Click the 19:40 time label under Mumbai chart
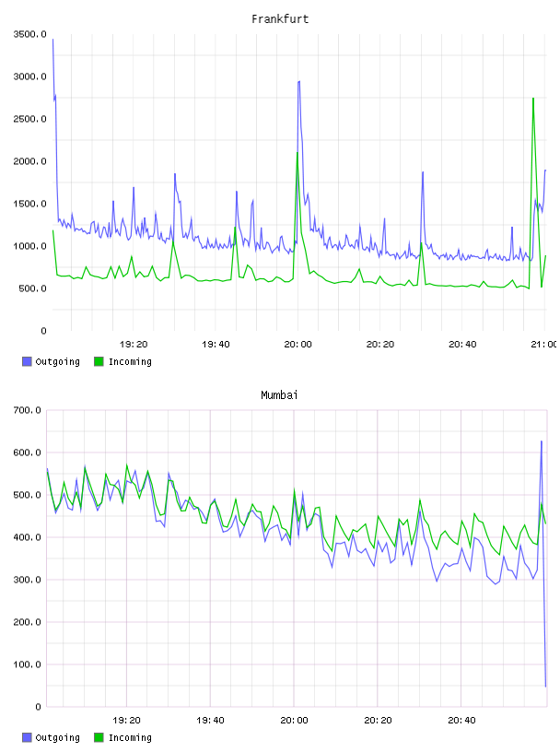The height and width of the screenshot is (752, 560). (211, 721)
